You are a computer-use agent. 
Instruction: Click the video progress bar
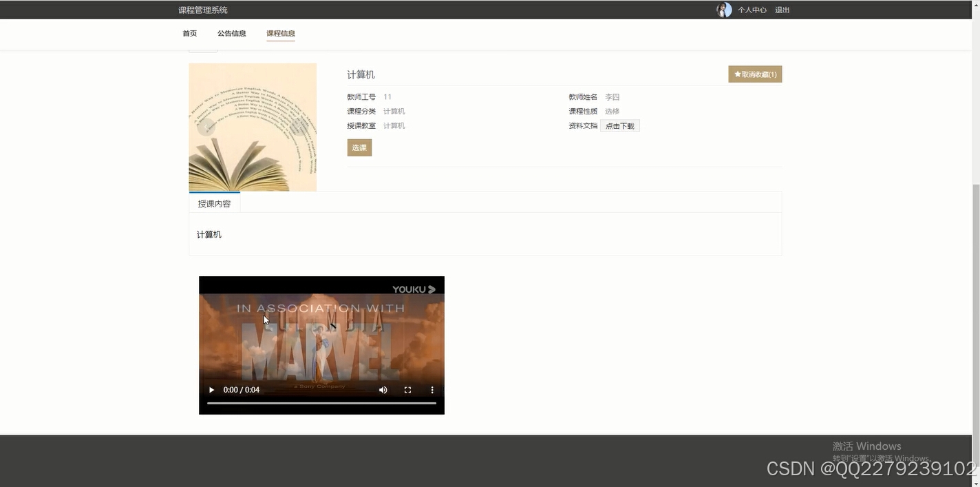click(321, 402)
